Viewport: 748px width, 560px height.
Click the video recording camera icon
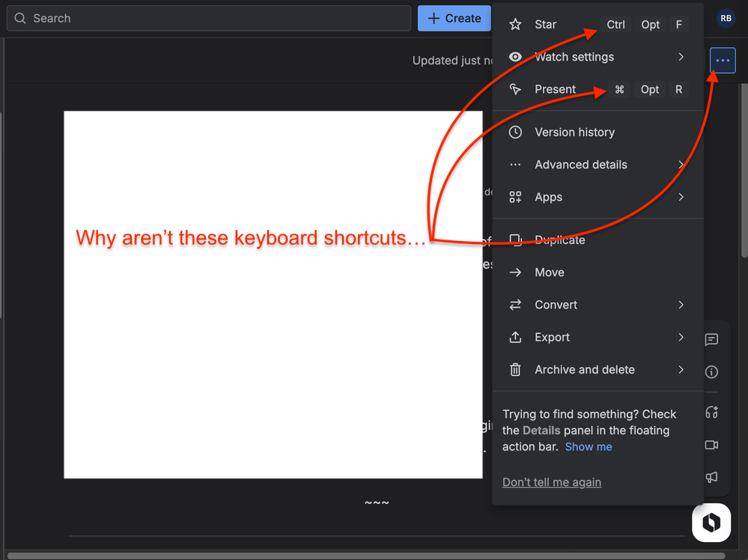(x=711, y=445)
